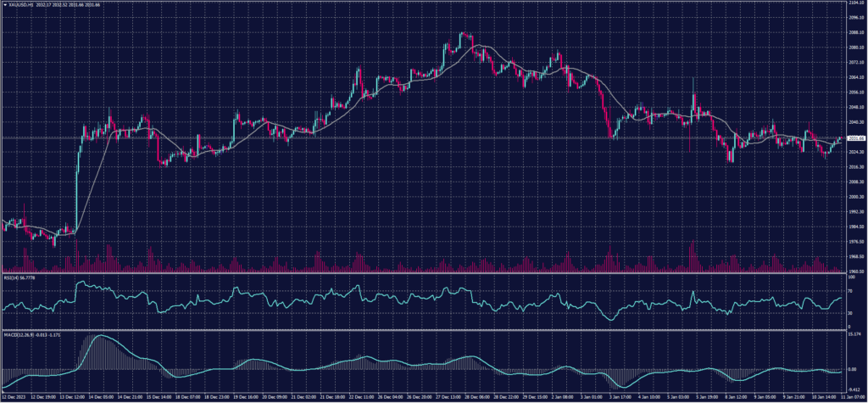Click the 11 Jan 07:00 time label

pos(851,397)
